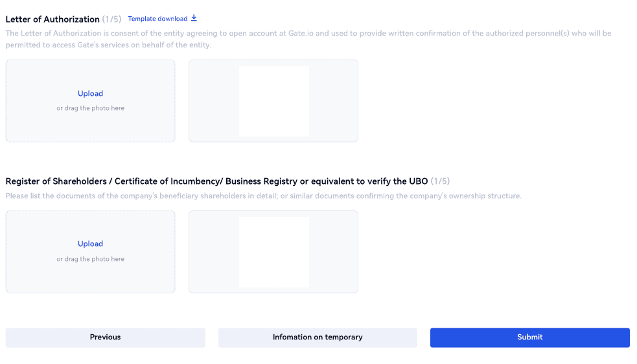Click the (1/5) counter next to Letter of Authorization
The height and width of the screenshot is (364, 637).
tap(111, 19)
